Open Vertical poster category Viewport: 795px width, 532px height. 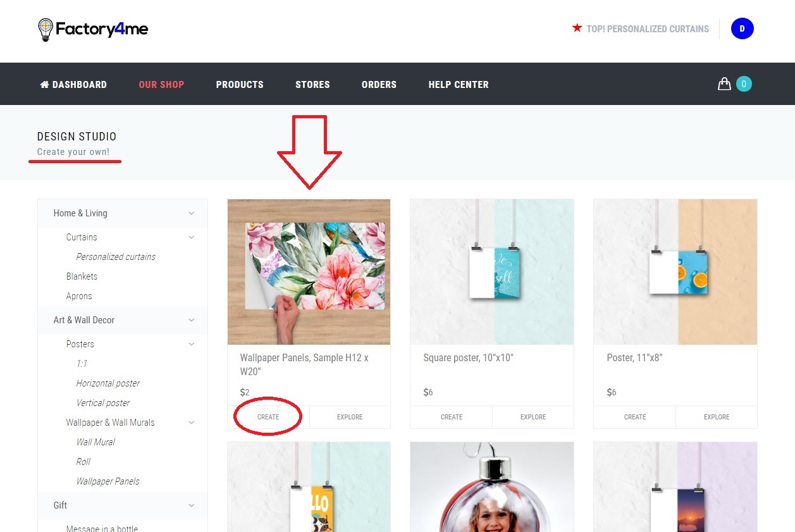103,403
